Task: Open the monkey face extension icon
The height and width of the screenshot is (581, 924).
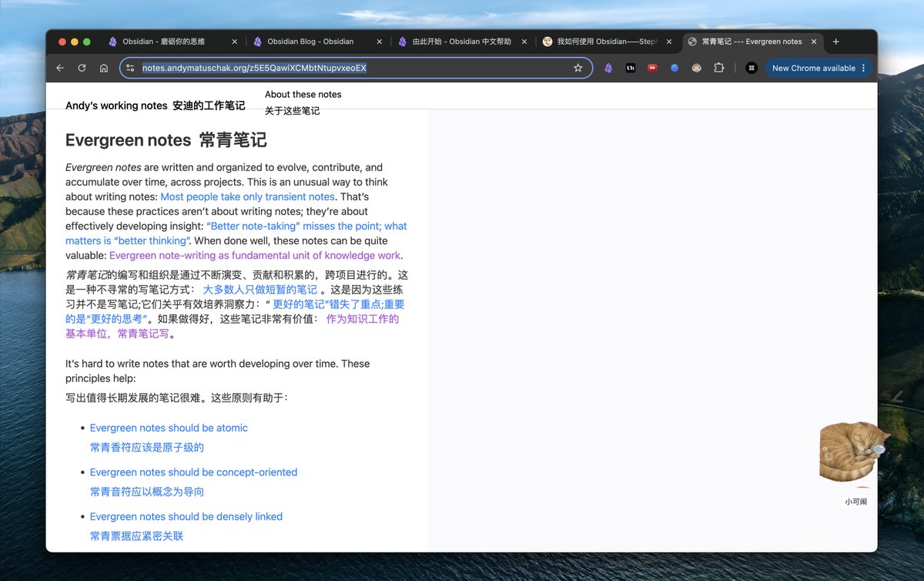Action: pos(696,68)
